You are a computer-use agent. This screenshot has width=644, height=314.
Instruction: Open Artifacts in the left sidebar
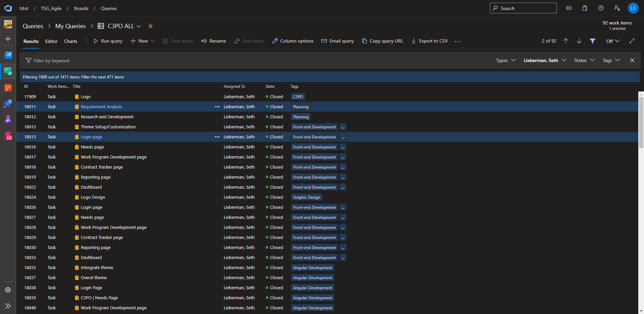pos(8,136)
